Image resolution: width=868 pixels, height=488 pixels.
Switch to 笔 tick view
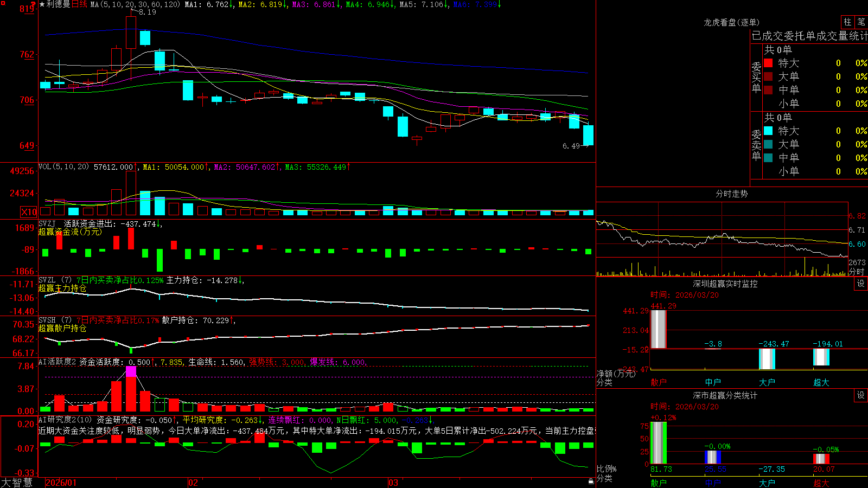pos(861,22)
